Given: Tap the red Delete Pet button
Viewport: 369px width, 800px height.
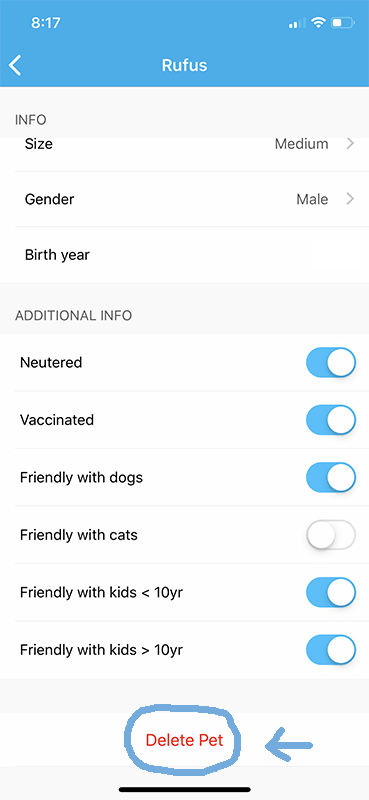Looking at the screenshot, I should [184, 740].
